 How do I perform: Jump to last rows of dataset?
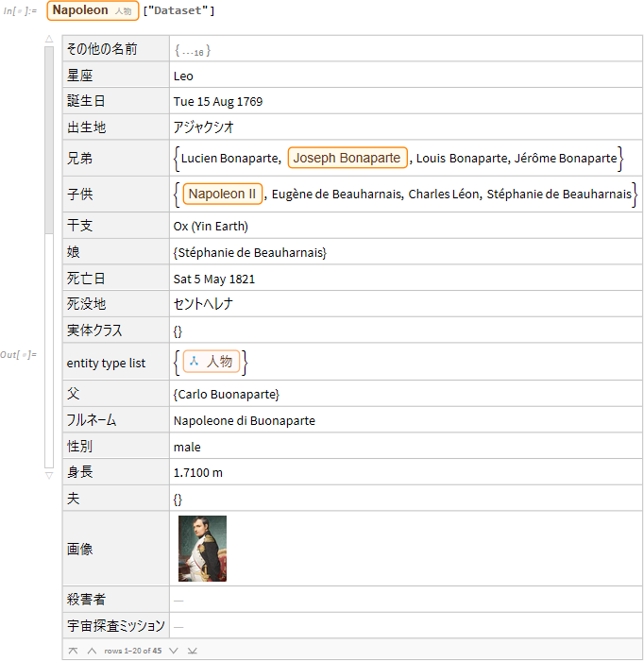[x=193, y=651]
